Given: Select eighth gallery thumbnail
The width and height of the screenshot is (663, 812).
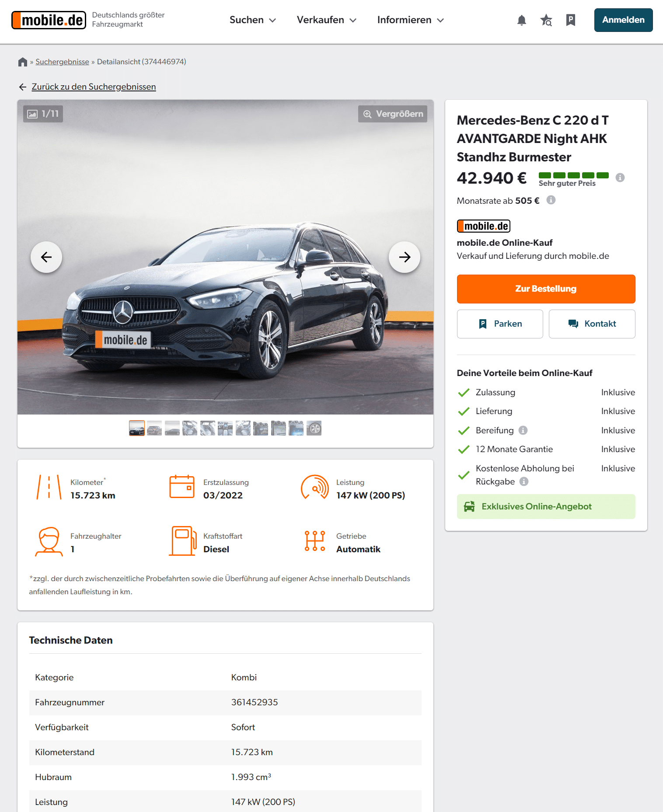Looking at the screenshot, I should 261,428.
